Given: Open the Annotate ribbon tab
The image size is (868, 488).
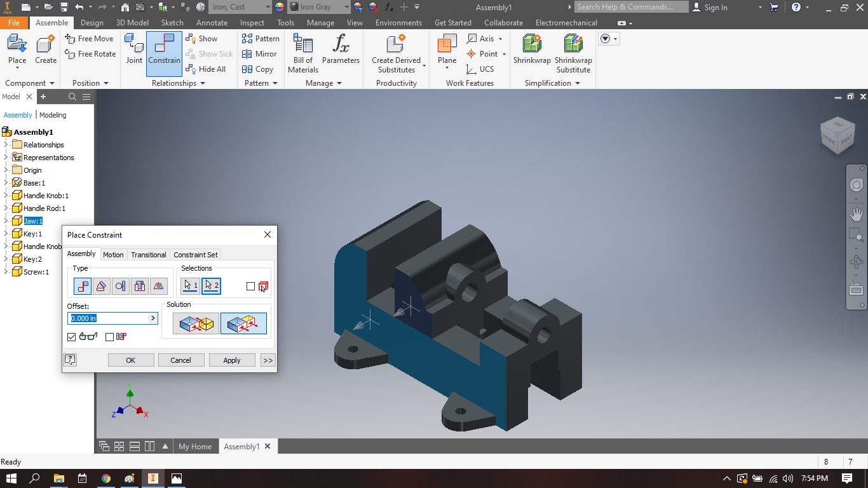Looking at the screenshot, I should 212,22.
